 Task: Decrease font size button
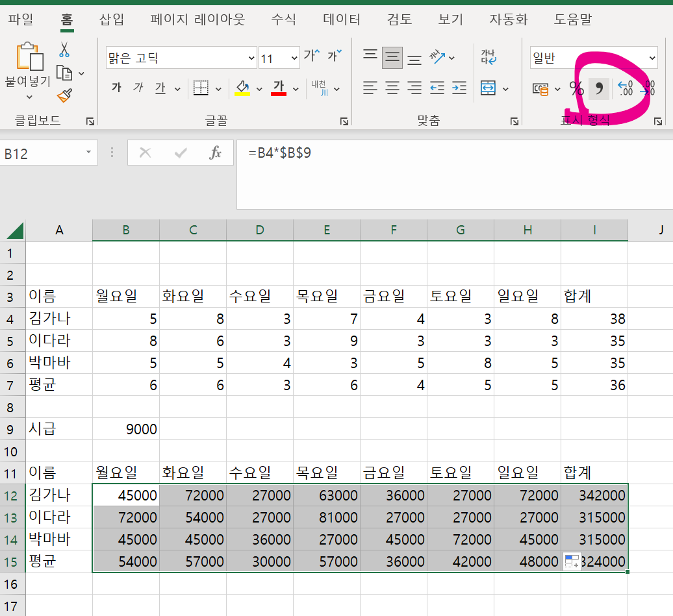click(335, 55)
